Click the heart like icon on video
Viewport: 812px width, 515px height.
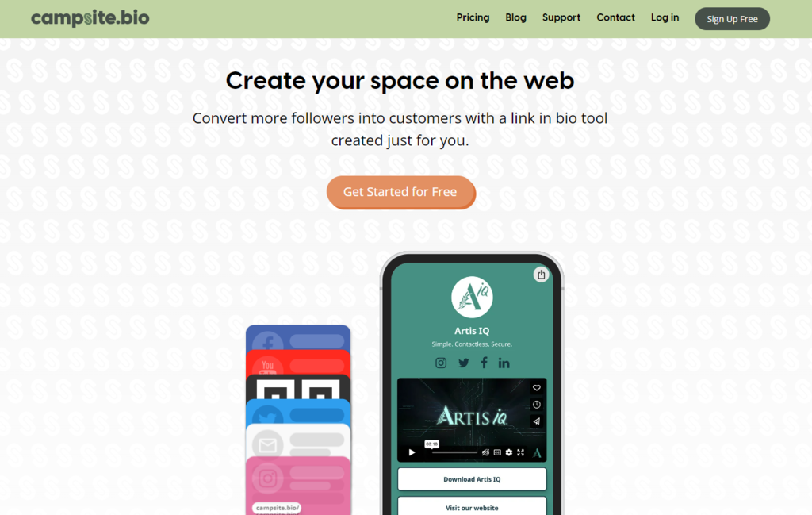537,387
